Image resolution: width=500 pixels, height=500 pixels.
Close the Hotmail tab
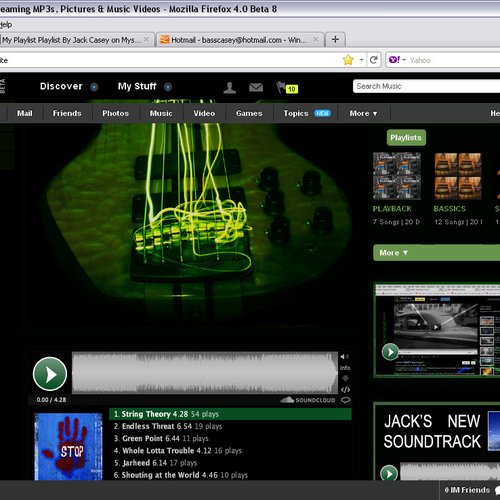pyautogui.click(x=316, y=40)
